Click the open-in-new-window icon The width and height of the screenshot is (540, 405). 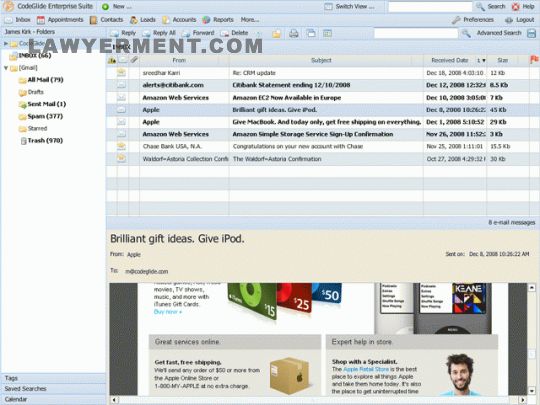click(x=311, y=33)
